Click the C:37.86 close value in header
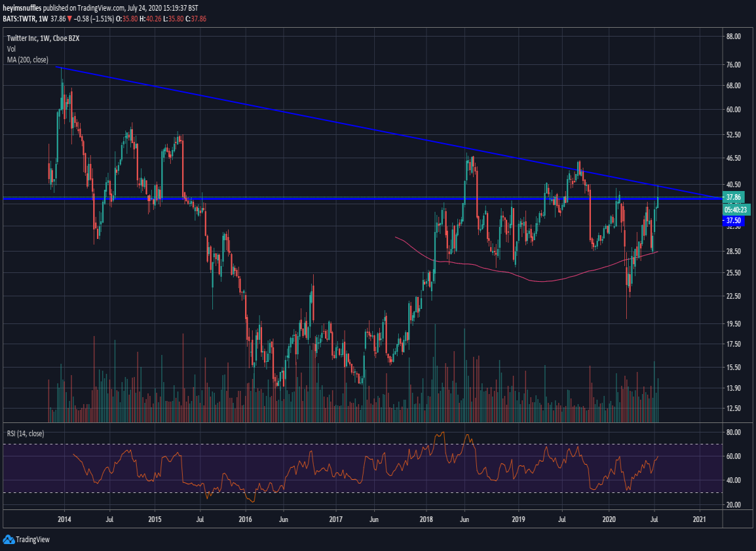756x551 pixels. pyautogui.click(x=197, y=19)
